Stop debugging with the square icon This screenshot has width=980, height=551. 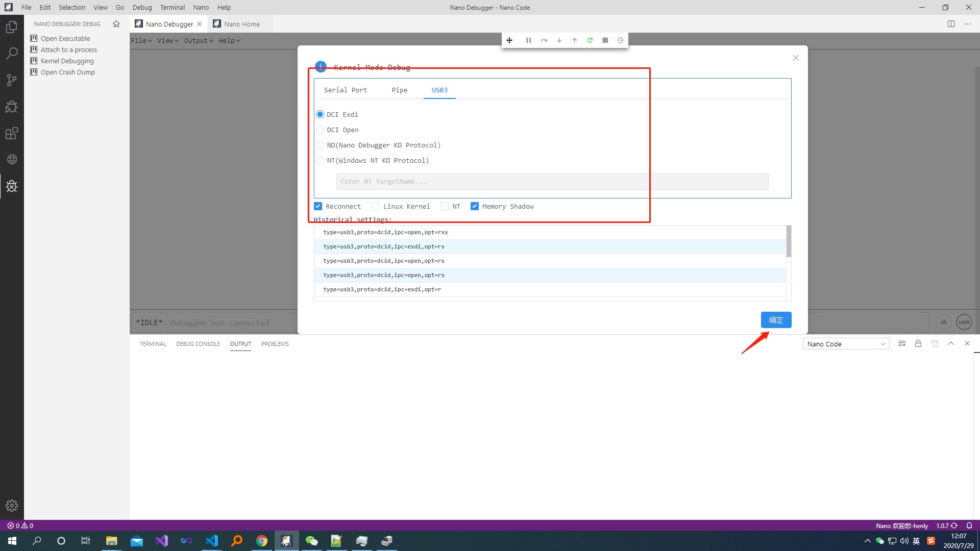(605, 40)
